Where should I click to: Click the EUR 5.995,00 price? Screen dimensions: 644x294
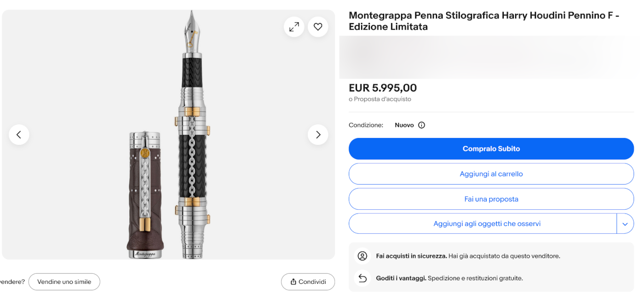383,88
